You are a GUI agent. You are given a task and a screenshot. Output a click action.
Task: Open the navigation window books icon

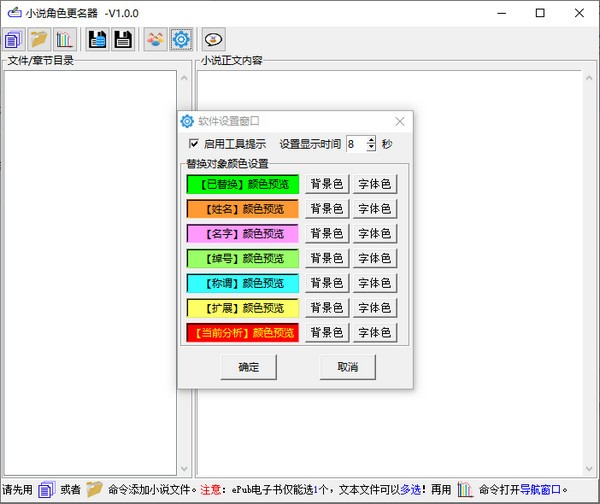pos(64,40)
